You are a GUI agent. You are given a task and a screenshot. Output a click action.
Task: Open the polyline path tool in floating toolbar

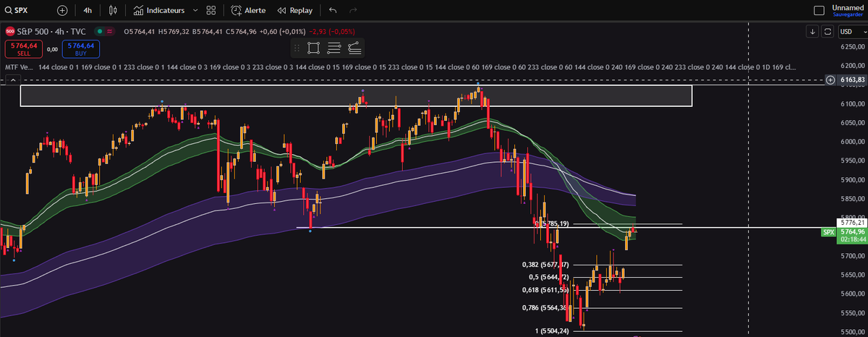pyautogui.click(x=354, y=48)
